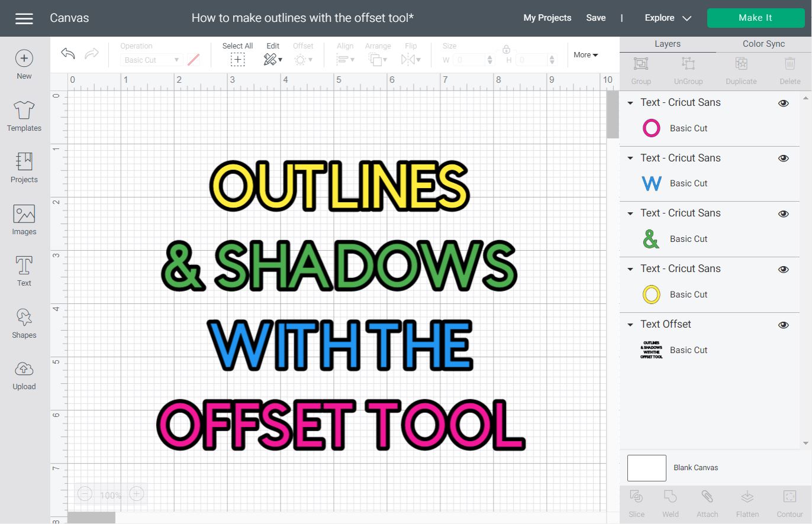Image resolution: width=812 pixels, height=524 pixels.
Task: Open the Templates panel
Action: pos(24,117)
